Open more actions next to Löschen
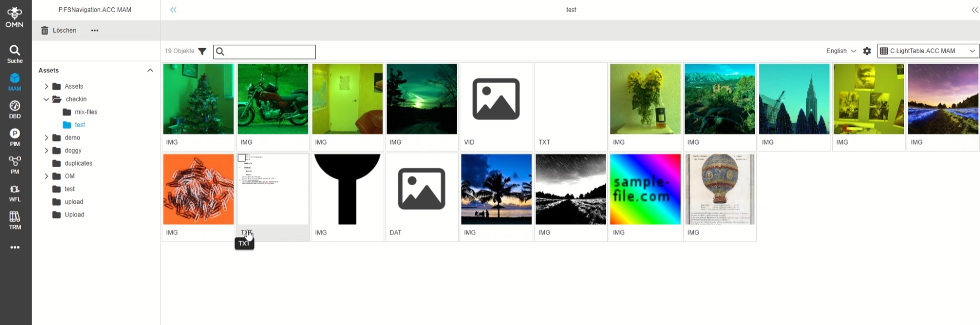 coord(95,31)
